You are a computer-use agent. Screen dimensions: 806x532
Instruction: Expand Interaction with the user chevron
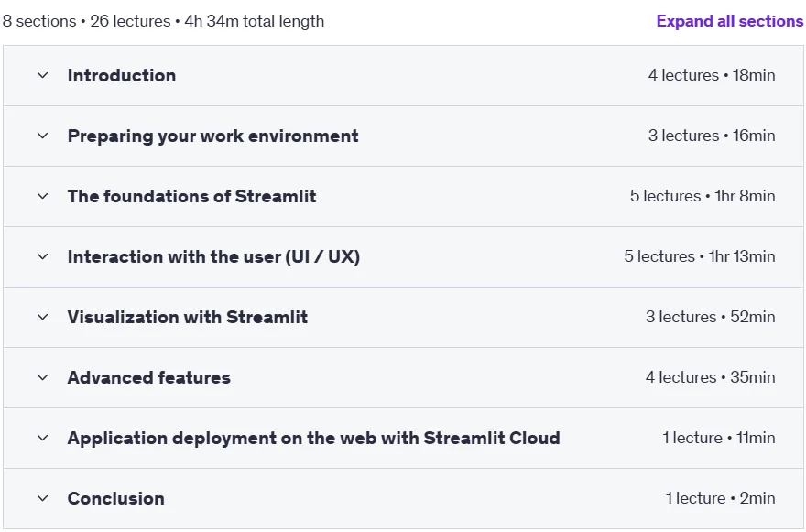tap(43, 256)
